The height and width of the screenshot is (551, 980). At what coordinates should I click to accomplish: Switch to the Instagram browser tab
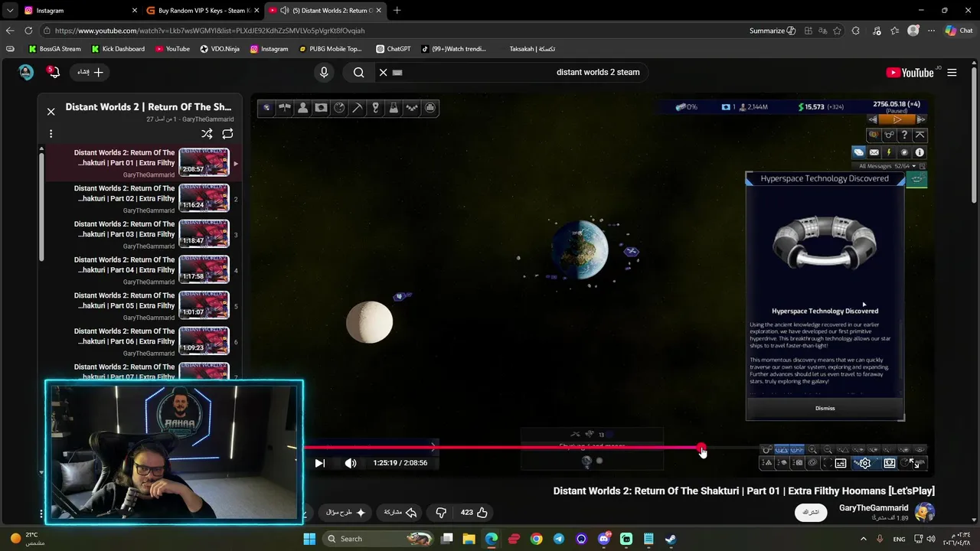80,11
